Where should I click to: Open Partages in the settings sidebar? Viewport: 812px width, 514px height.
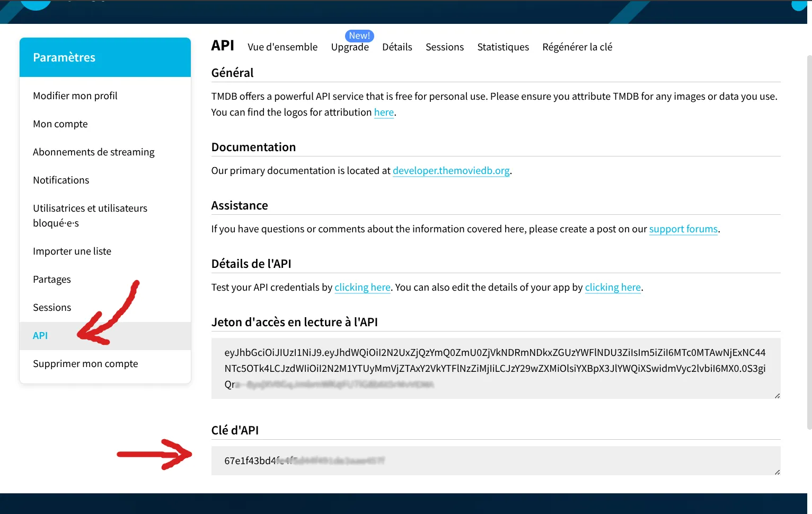105,280
